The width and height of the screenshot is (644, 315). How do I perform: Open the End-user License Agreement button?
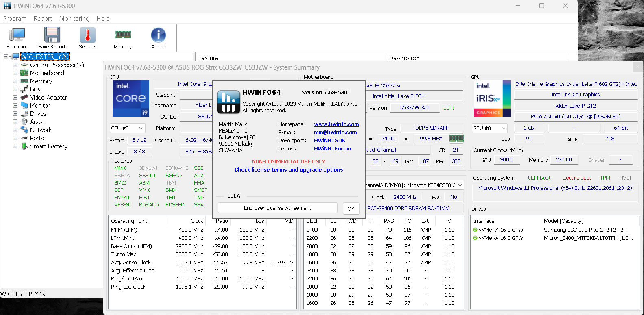point(278,208)
